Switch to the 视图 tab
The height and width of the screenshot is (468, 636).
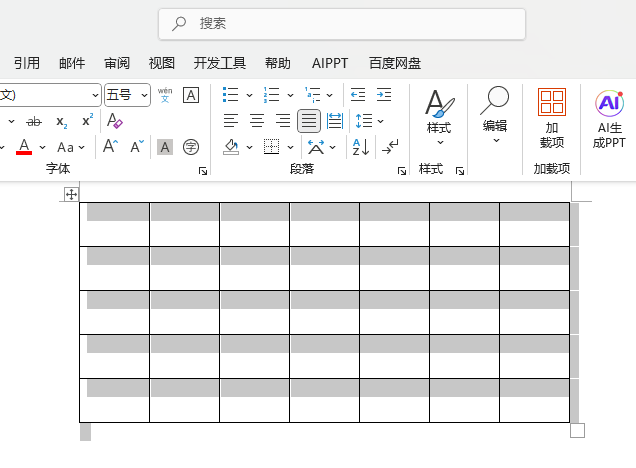point(162,63)
